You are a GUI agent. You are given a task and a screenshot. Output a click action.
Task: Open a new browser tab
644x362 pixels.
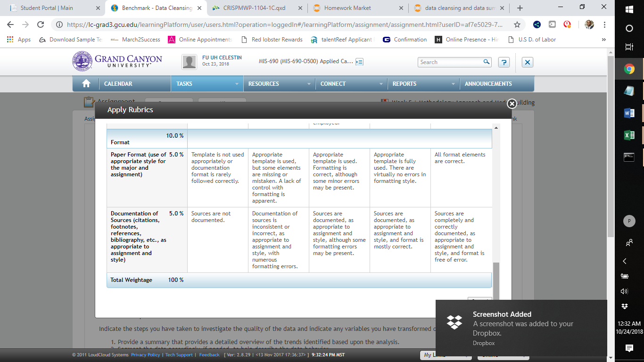pos(520,8)
